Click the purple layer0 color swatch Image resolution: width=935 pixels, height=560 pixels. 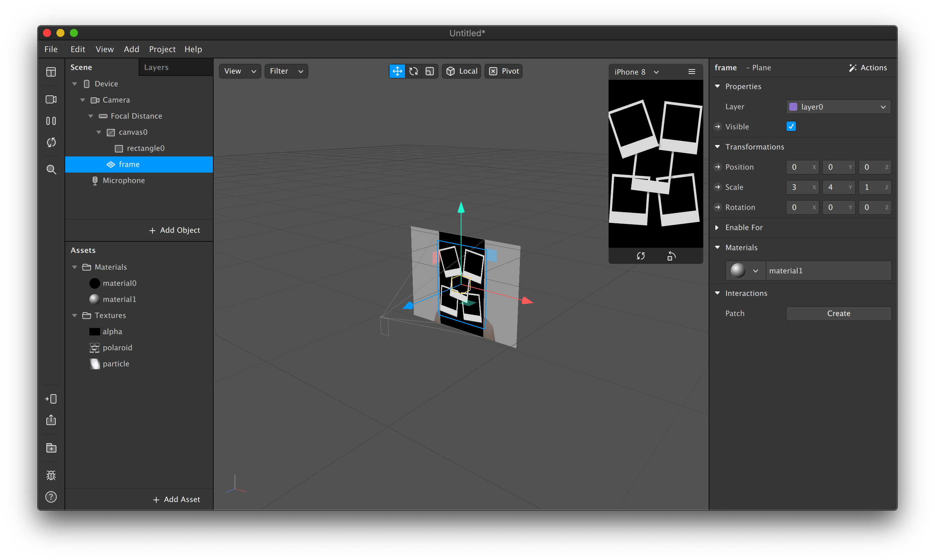793,107
